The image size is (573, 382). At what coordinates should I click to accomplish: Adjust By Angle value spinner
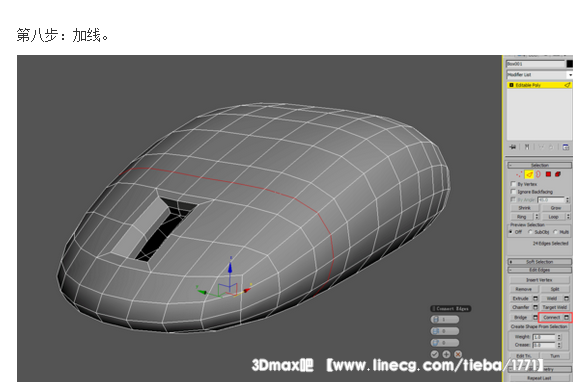point(568,200)
